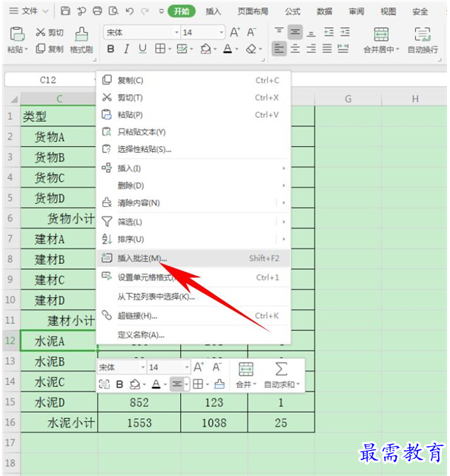Click Merge and Center (合并居中) icon
Screen dimensions: 450x476
point(381,35)
